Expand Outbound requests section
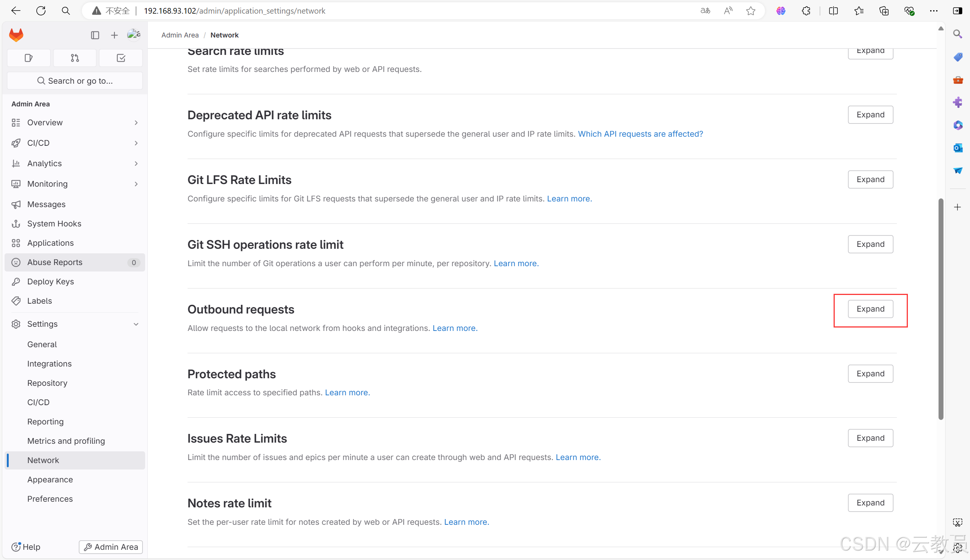Screen dimensions: 970x560 [x=870, y=309]
